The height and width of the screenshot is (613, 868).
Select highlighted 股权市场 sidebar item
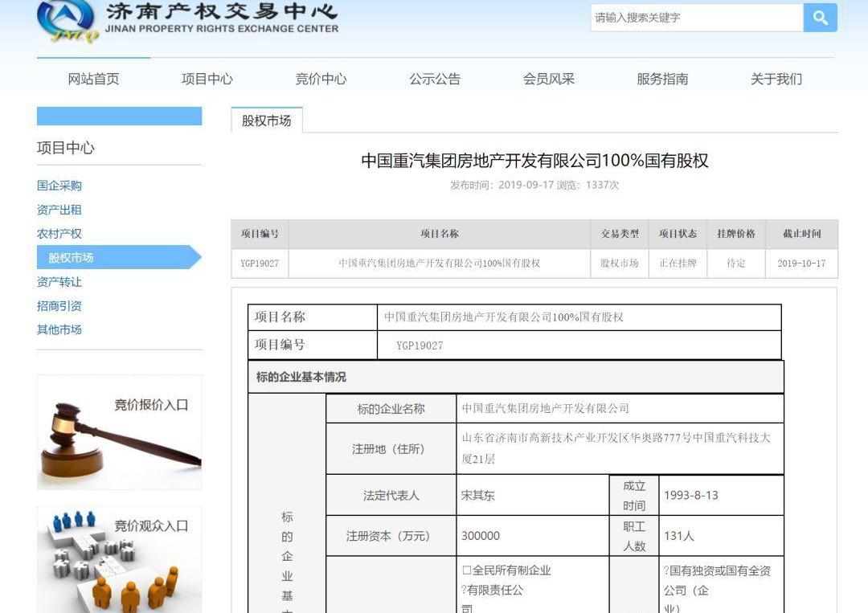click(x=119, y=257)
